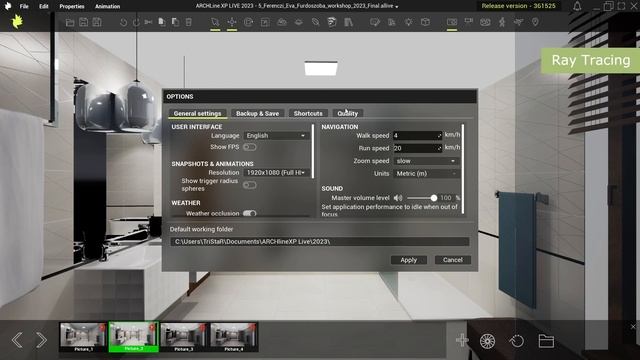Screen dimensions: 640x360
Task: Click the walking person mode icon
Action: click(x=502, y=22)
